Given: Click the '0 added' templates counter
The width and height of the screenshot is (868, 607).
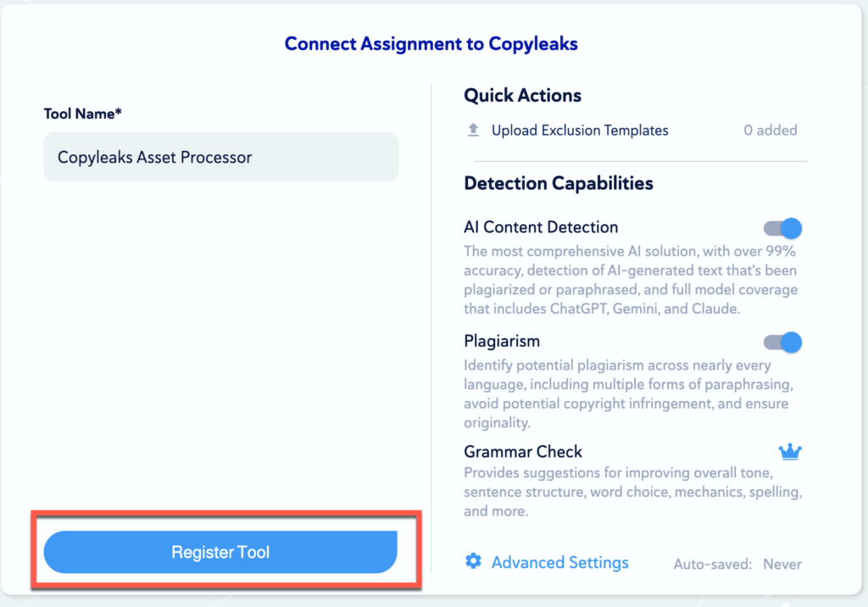Looking at the screenshot, I should pos(770,131).
